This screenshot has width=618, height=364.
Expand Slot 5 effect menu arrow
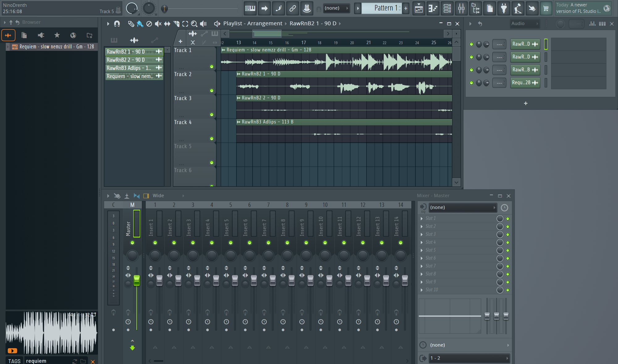[x=422, y=250]
